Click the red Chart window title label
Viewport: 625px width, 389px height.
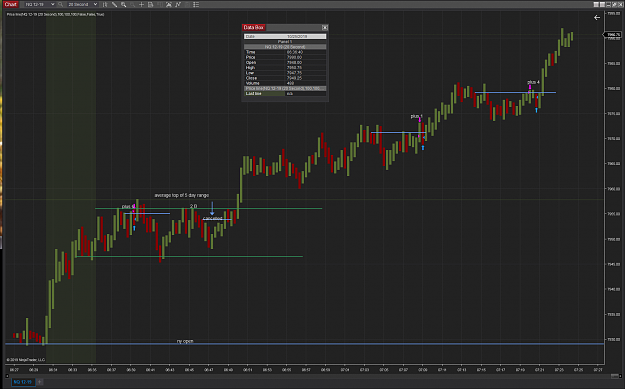pyautogui.click(x=10, y=4)
